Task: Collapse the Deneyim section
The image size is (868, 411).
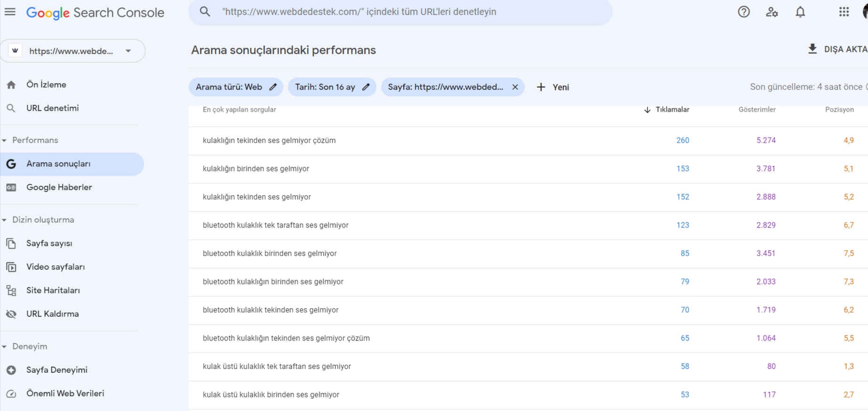Action: tap(4, 347)
